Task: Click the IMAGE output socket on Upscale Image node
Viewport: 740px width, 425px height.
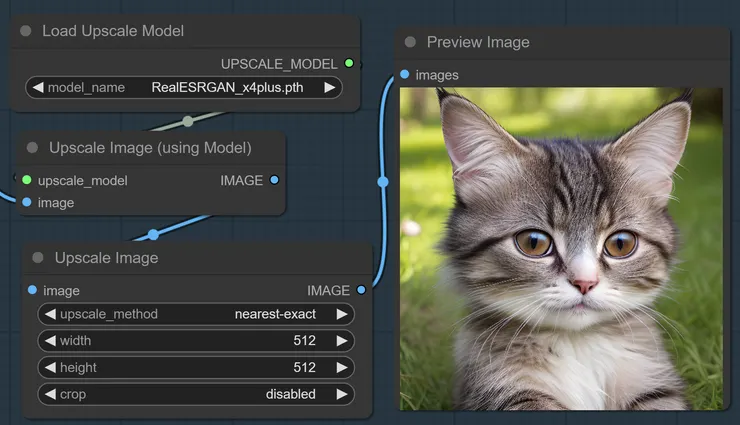Action: click(x=361, y=290)
